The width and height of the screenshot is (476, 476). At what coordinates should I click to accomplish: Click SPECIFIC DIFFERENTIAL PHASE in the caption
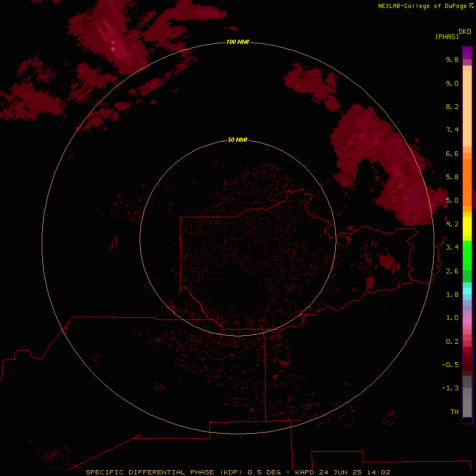(150, 472)
